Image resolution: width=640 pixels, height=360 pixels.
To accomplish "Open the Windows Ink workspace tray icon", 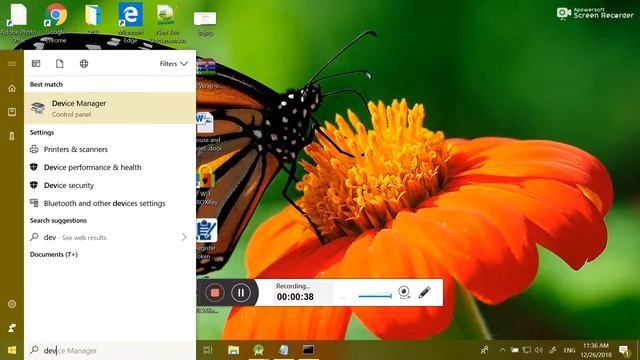I will coord(553,350).
